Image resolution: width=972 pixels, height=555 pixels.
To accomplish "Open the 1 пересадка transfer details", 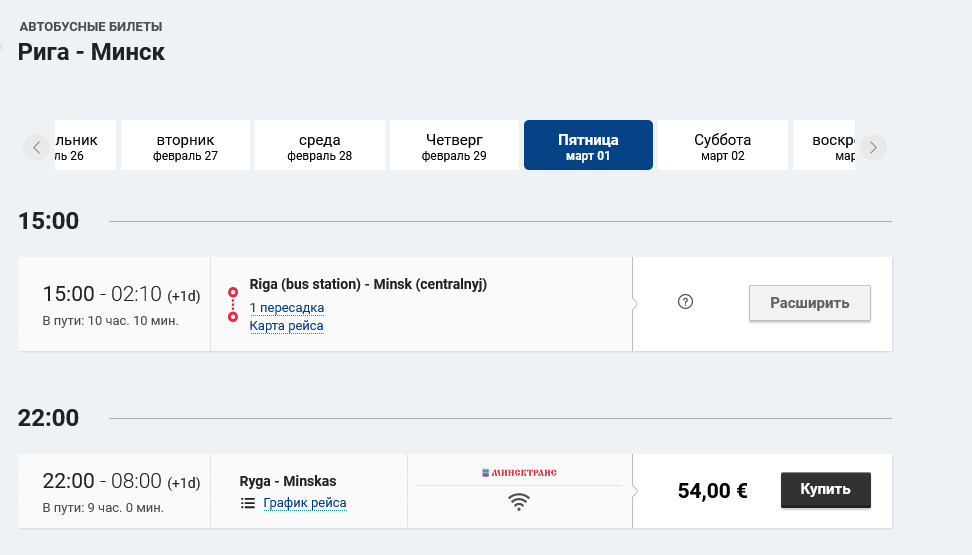I will coord(286,308).
